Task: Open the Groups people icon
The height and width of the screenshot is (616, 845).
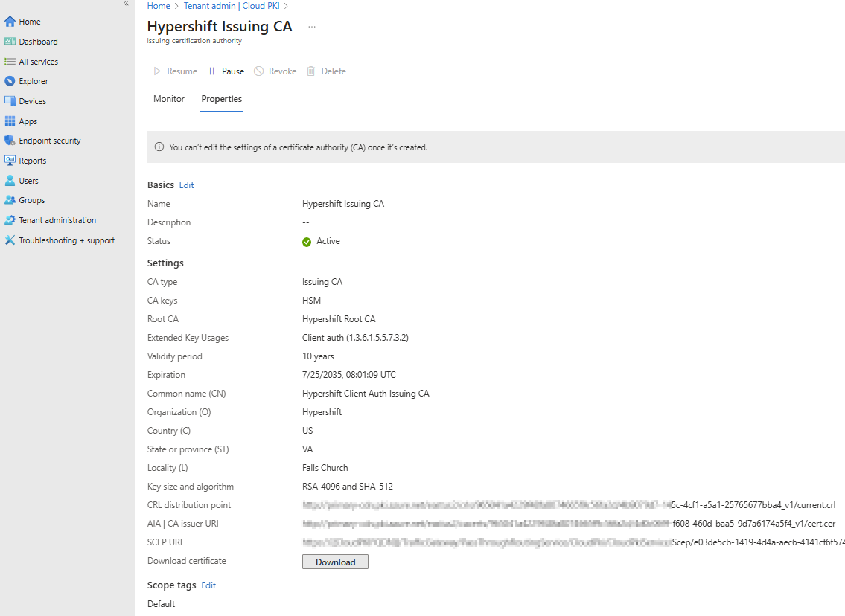Action: coord(10,200)
